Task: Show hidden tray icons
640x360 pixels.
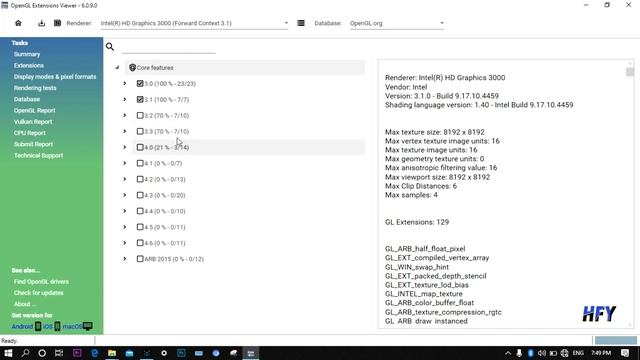Action: tap(508, 353)
